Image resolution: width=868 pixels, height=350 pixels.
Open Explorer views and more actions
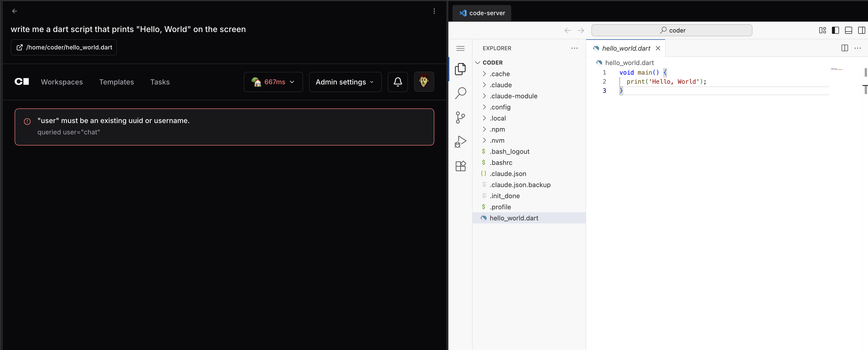coord(575,48)
